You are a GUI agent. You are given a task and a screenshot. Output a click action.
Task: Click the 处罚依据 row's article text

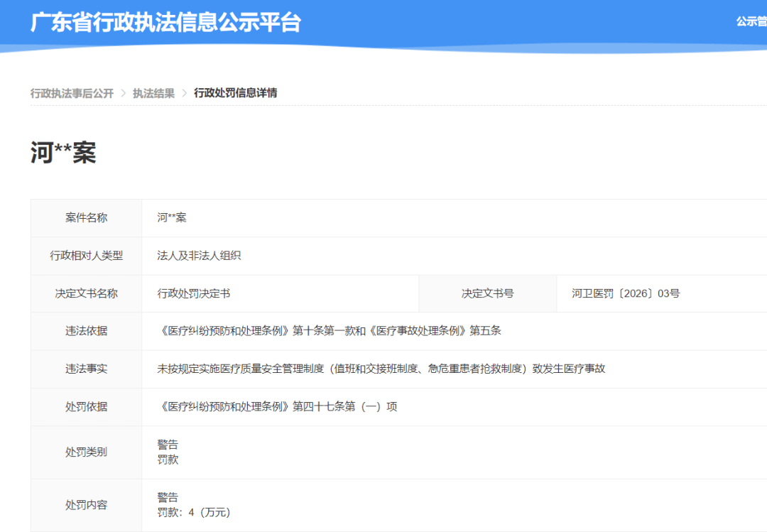pyautogui.click(x=277, y=407)
